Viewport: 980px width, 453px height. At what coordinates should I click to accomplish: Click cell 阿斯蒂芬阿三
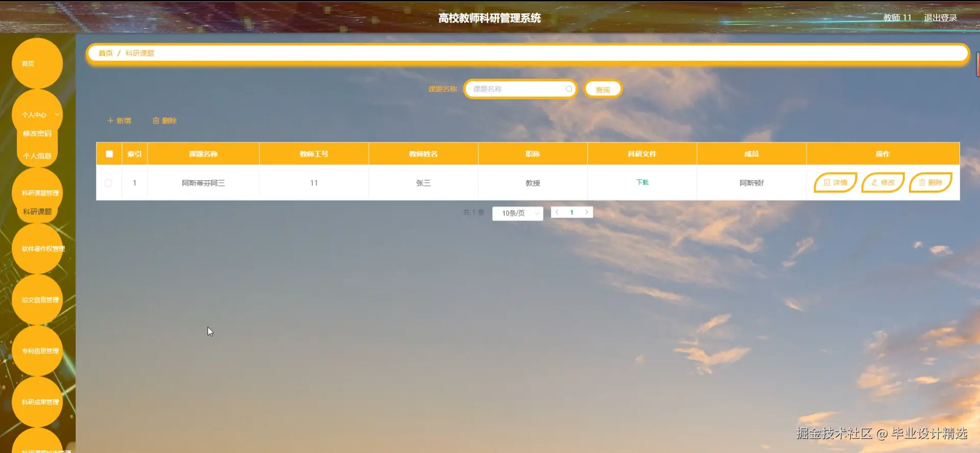(x=203, y=183)
